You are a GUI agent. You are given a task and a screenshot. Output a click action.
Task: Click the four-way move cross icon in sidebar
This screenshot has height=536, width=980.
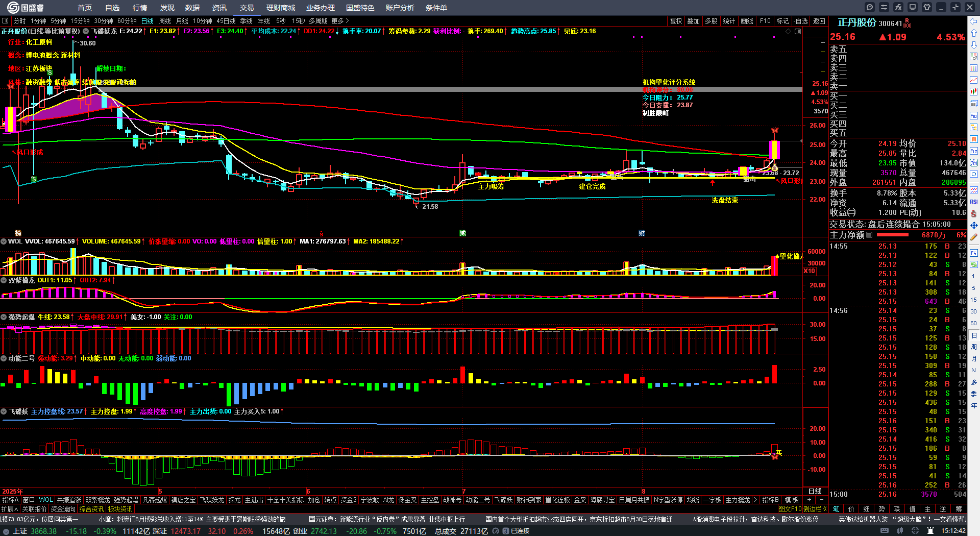click(974, 225)
